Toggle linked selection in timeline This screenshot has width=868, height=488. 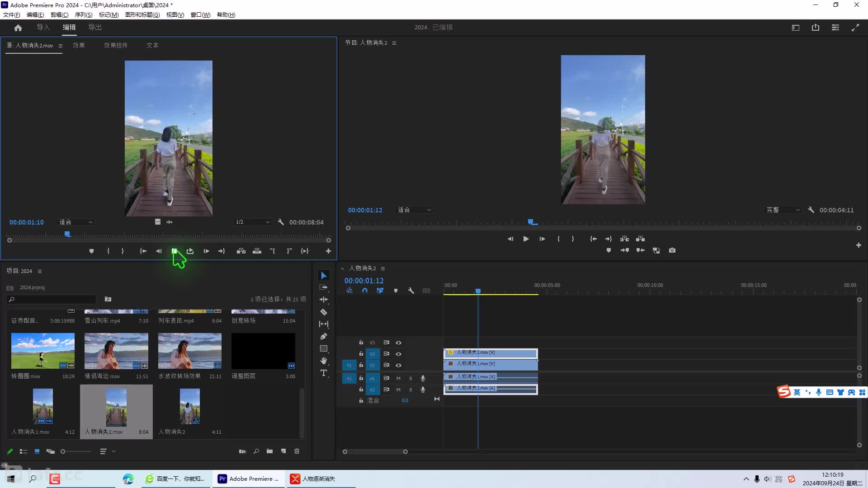380,291
